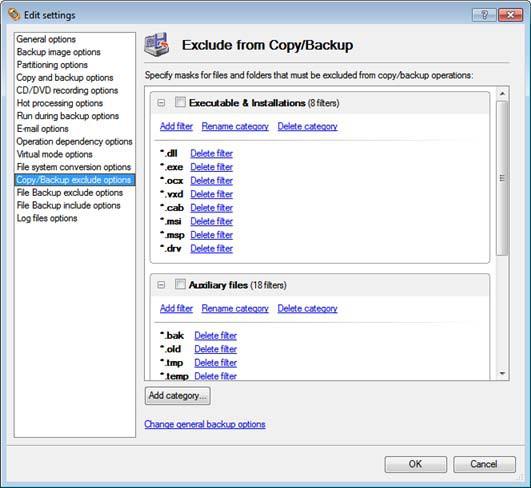Click the Executable & Installations category title
Image resolution: width=531 pixels, height=488 pixels.
(247, 103)
